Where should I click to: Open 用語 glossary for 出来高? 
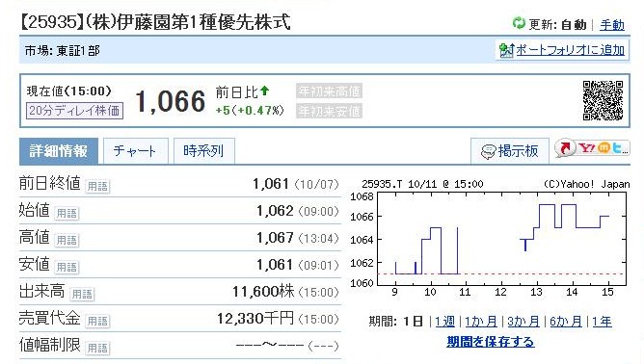coord(82,295)
